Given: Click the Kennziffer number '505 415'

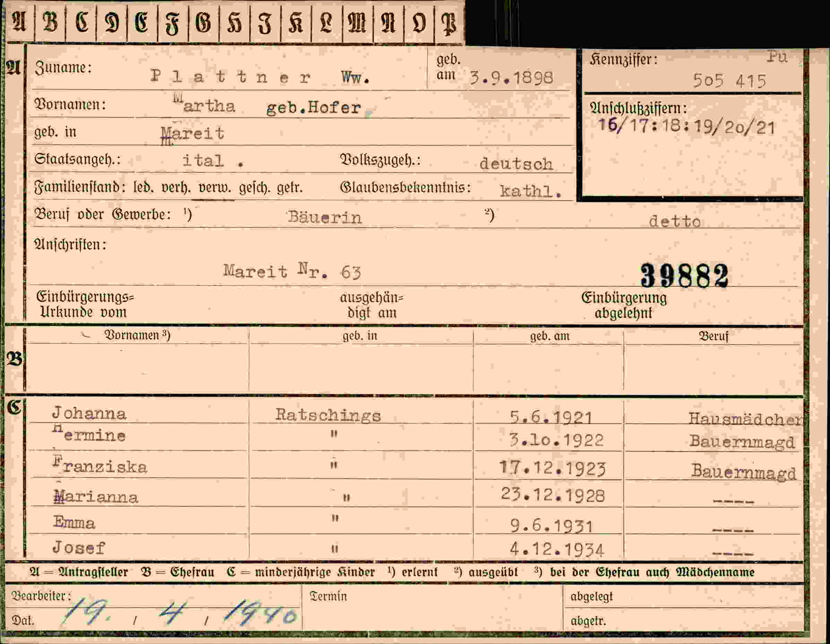Looking at the screenshot, I should (x=729, y=81).
